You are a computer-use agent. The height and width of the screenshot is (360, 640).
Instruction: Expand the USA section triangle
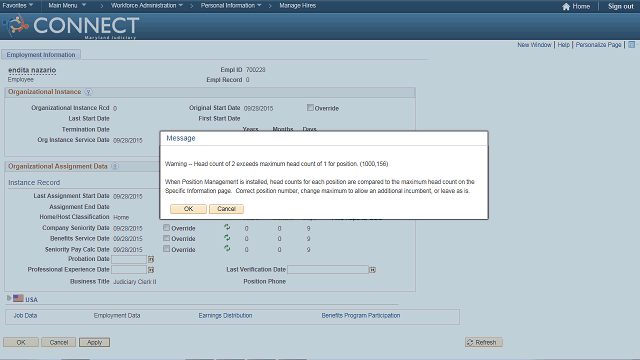(x=9, y=298)
